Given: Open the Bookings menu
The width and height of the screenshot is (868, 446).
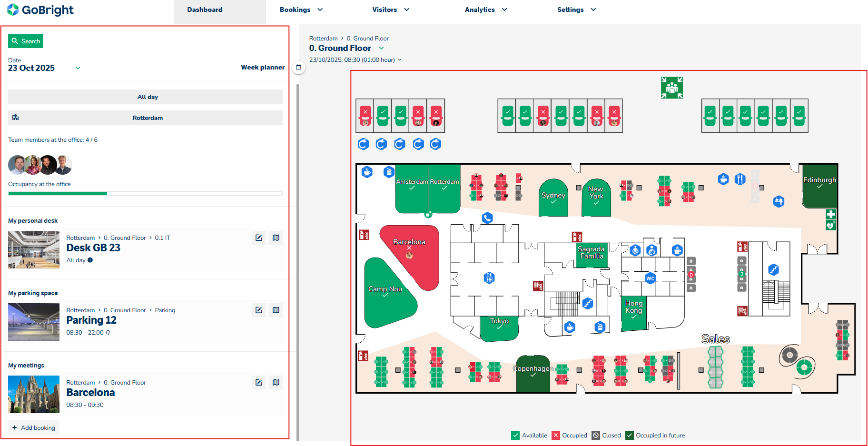Looking at the screenshot, I should [x=301, y=10].
